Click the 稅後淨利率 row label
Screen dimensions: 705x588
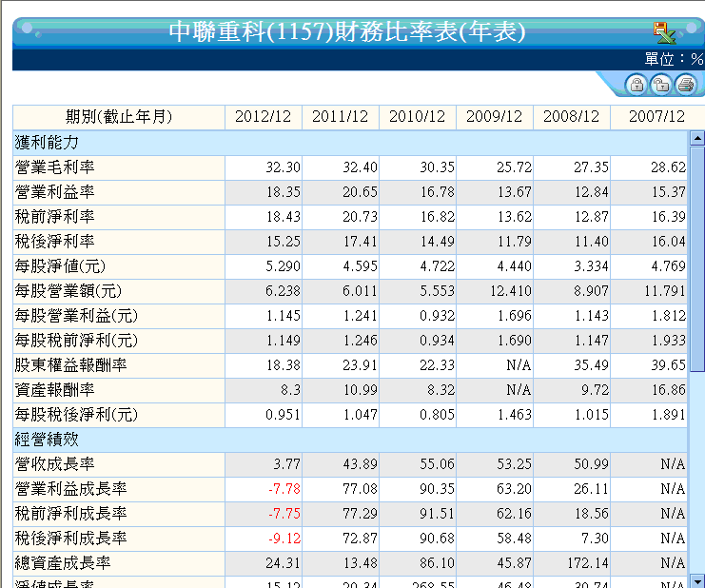[55, 242]
